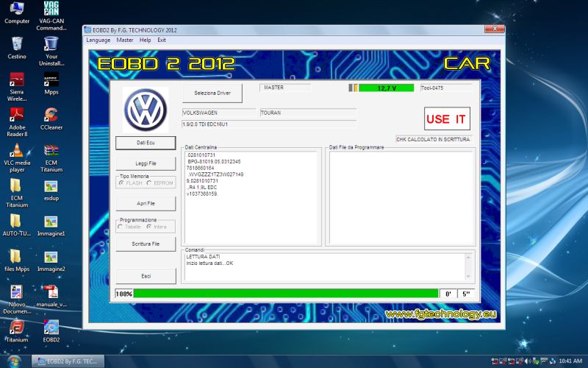Open ECM Titanium WinRAR archive icon
Image resolution: width=588 pixels, height=368 pixels.
[x=51, y=158]
